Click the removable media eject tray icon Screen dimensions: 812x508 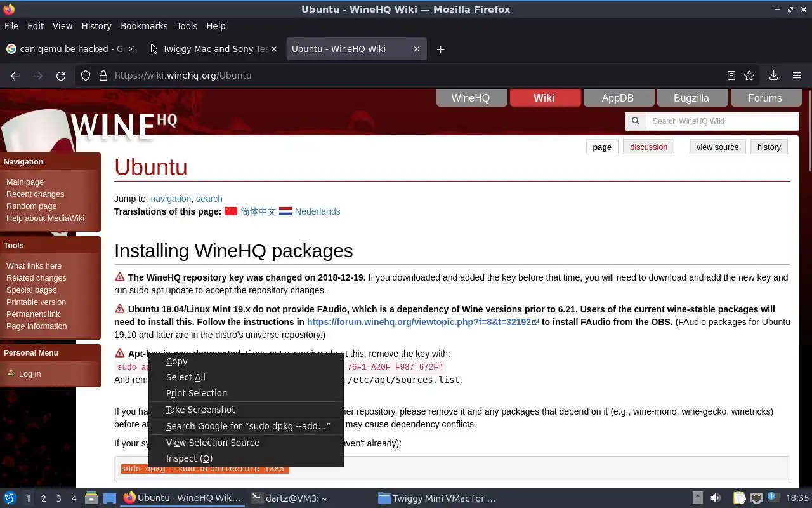tap(697, 498)
